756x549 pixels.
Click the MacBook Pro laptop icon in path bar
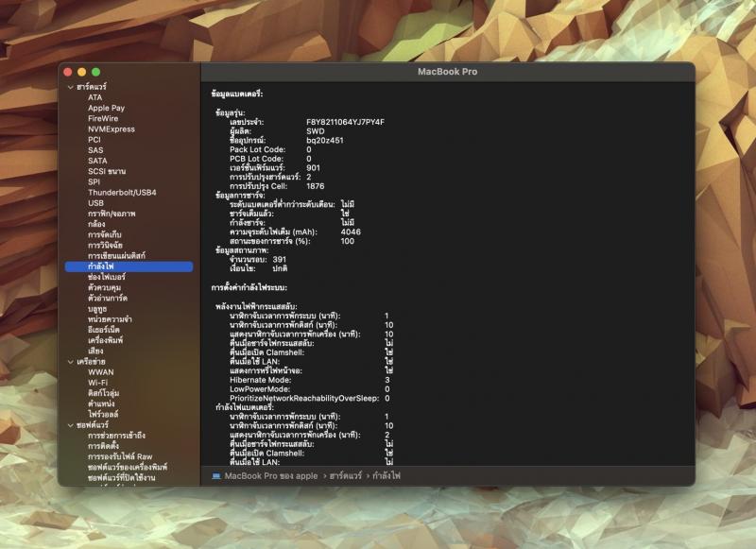click(x=216, y=476)
